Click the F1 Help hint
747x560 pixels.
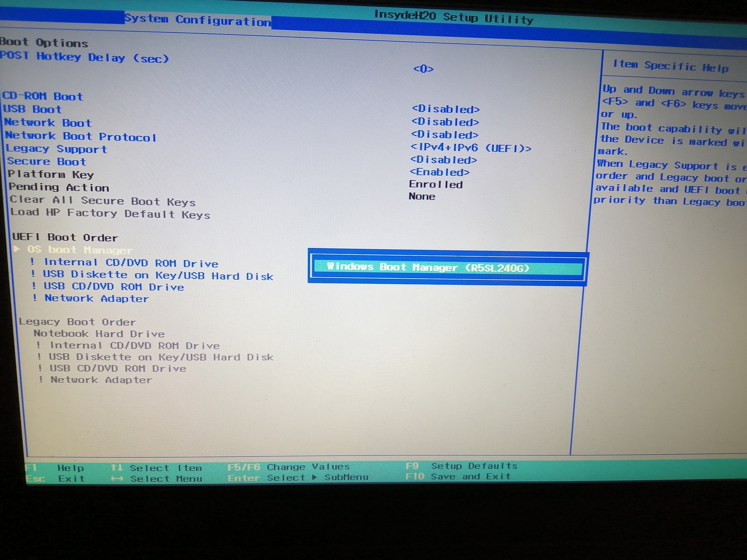click(x=55, y=468)
